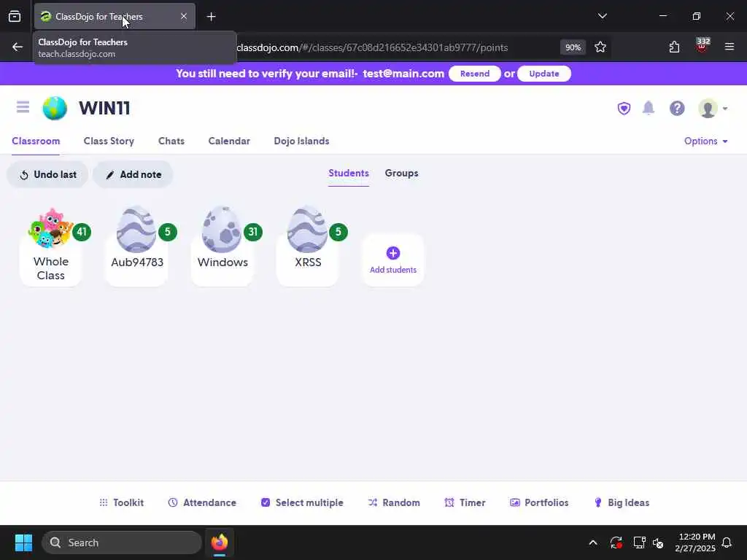Click the Update email button
Image resolution: width=747 pixels, height=560 pixels.
coord(543,74)
